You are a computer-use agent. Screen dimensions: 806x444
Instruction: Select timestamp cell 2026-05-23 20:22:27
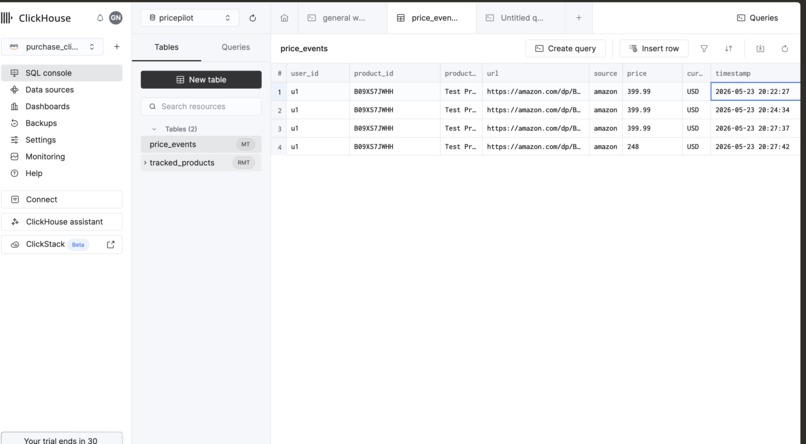(756, 91)
